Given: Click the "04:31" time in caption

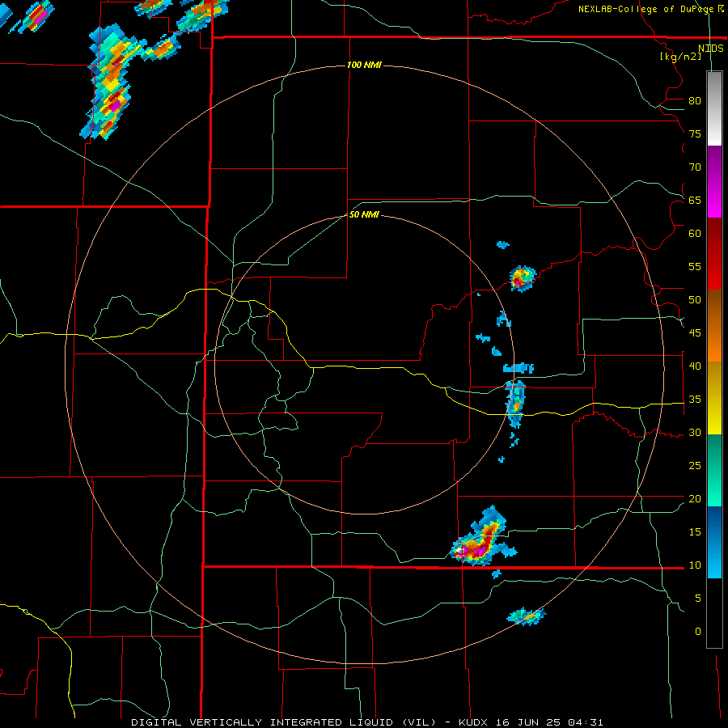Looking at the screenshot, I should [586, 722].
